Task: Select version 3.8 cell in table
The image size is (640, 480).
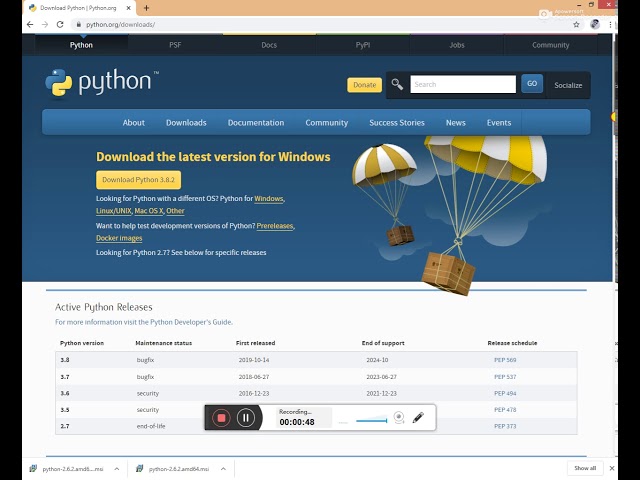Action: point(65,360)
